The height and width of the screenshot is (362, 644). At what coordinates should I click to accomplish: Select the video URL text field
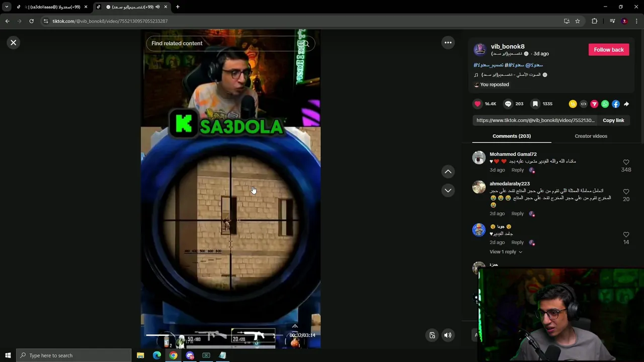coord(535,120)
